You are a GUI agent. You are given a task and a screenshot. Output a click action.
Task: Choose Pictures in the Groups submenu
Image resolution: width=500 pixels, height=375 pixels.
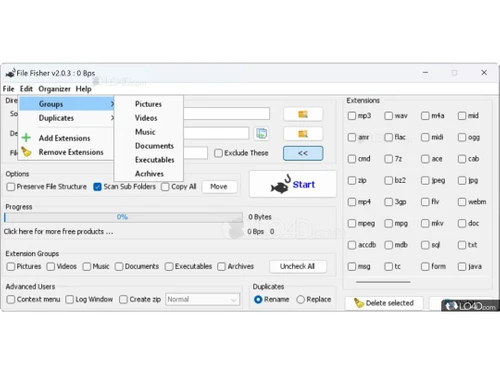[x=148, y=104]
